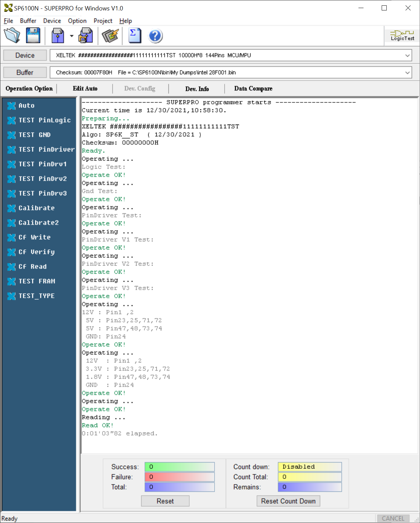Click the blue Total count field
Viewport: 420px width, 523px height.
click(180, 487)
